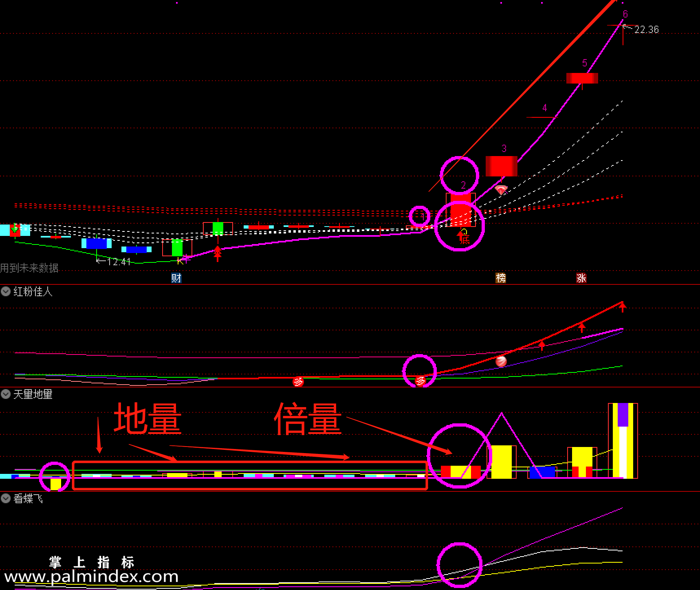The width and height of the screenshot is (700, 590).
Task: Select the boxed green candle with upper wick
Action: pyautogui.click(x=218, y=228)
